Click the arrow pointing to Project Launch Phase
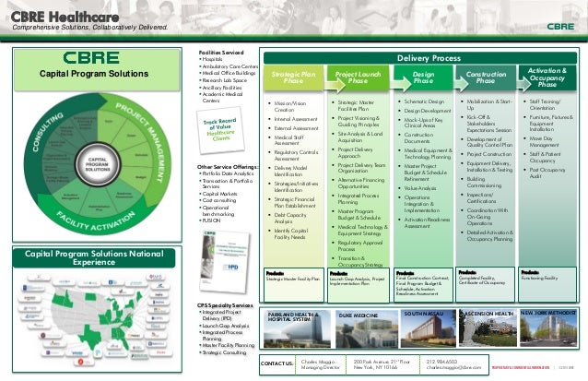 pos(335,85)
